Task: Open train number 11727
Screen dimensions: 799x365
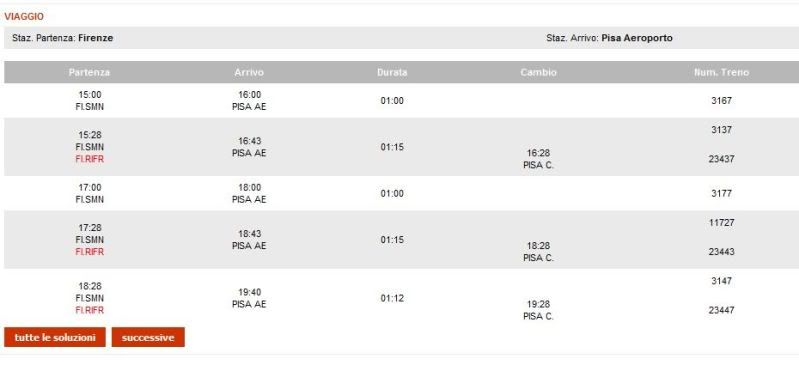Action: click(x=721, y=223)
